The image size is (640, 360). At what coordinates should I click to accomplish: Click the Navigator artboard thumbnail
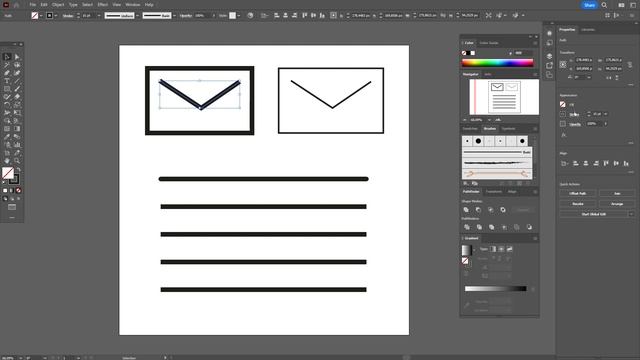pos(504,97)
